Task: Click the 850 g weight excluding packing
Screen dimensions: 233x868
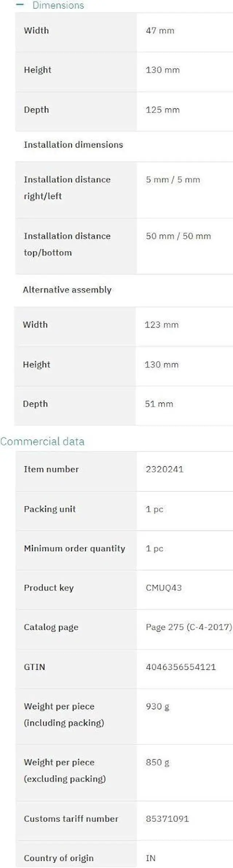Action: click(157, 762)
